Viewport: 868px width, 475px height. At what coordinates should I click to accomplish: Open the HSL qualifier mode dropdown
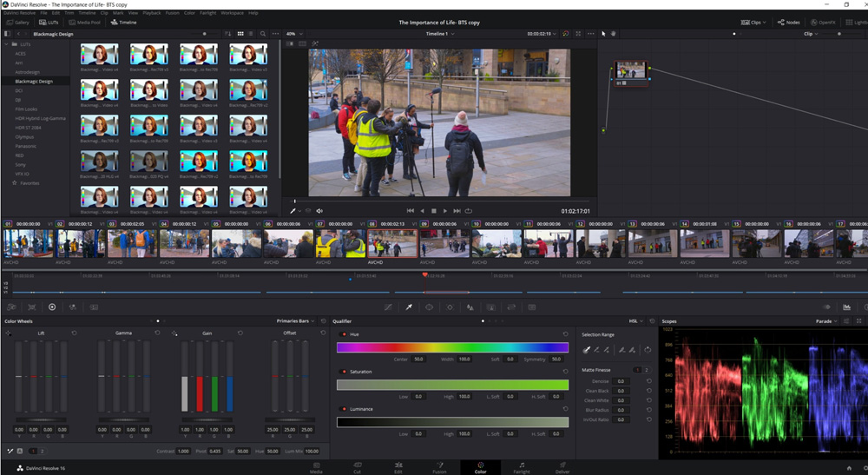pyautogui.click(x=635, y=321)
